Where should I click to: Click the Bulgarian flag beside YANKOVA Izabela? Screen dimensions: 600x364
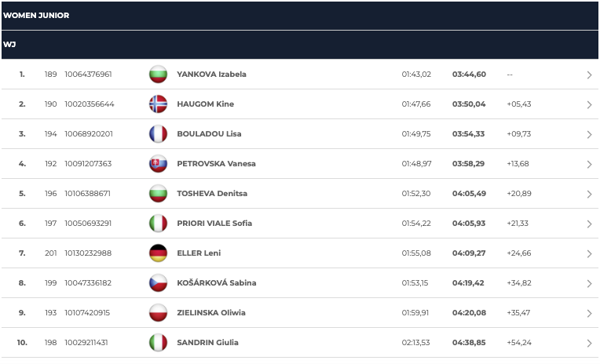click(x=158, y=75)
